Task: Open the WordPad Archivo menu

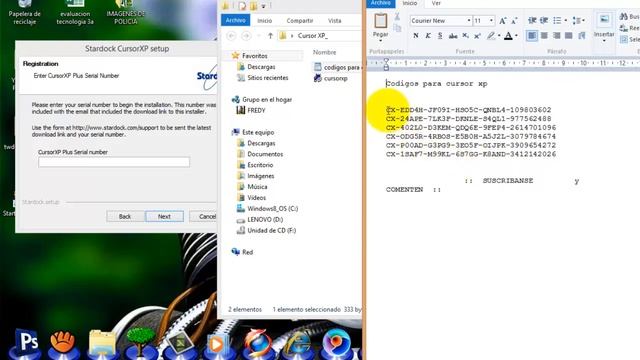Action: 380,3
